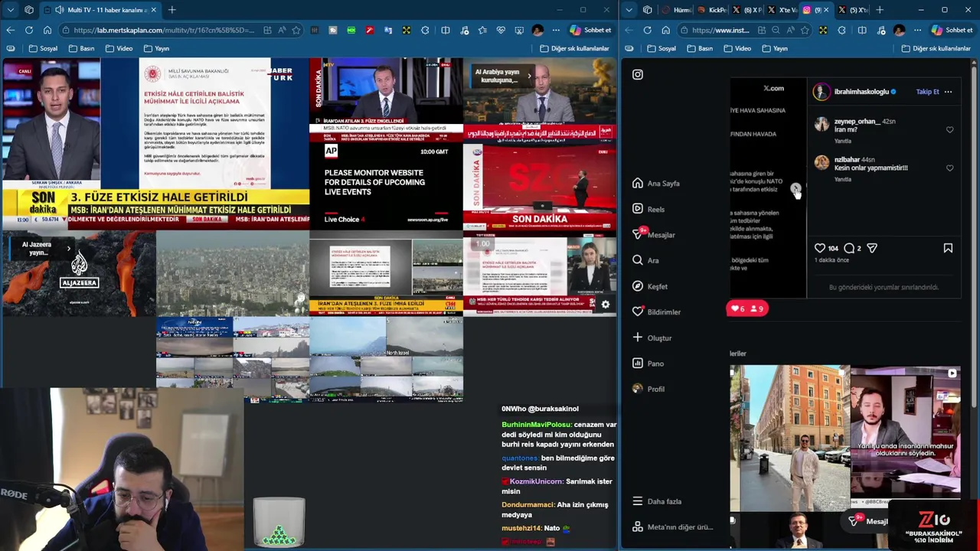Click zoom-out magnifier in Instagram address bar
The width and height of the screenshot is (980, 551).
pyautogui.click(x=776, y=30)
